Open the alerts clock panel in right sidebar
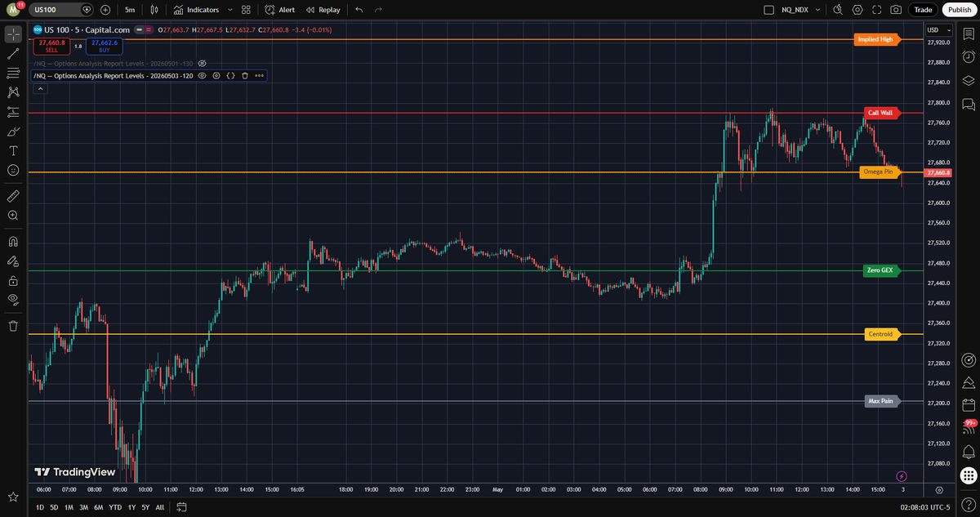 [969, 57]
